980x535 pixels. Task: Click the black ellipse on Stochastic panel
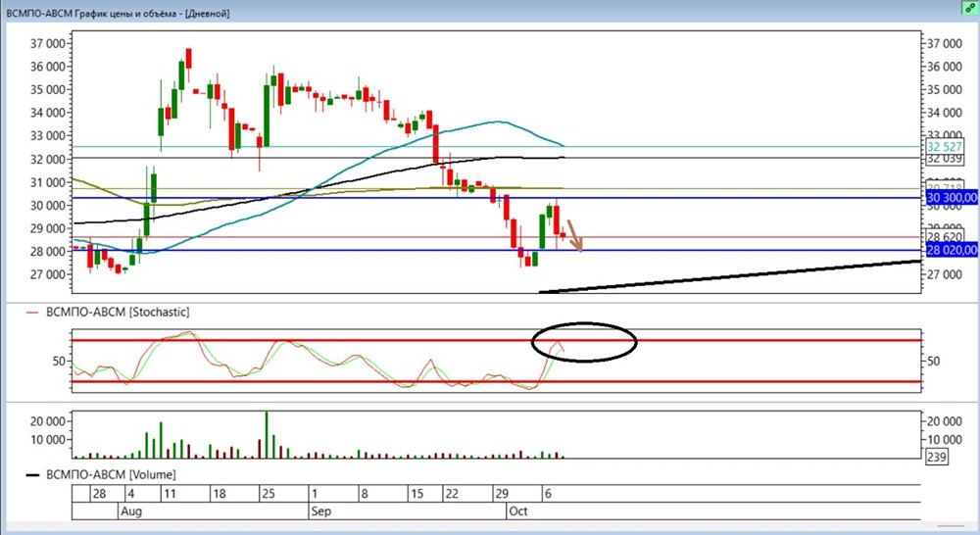pos(584,342)
